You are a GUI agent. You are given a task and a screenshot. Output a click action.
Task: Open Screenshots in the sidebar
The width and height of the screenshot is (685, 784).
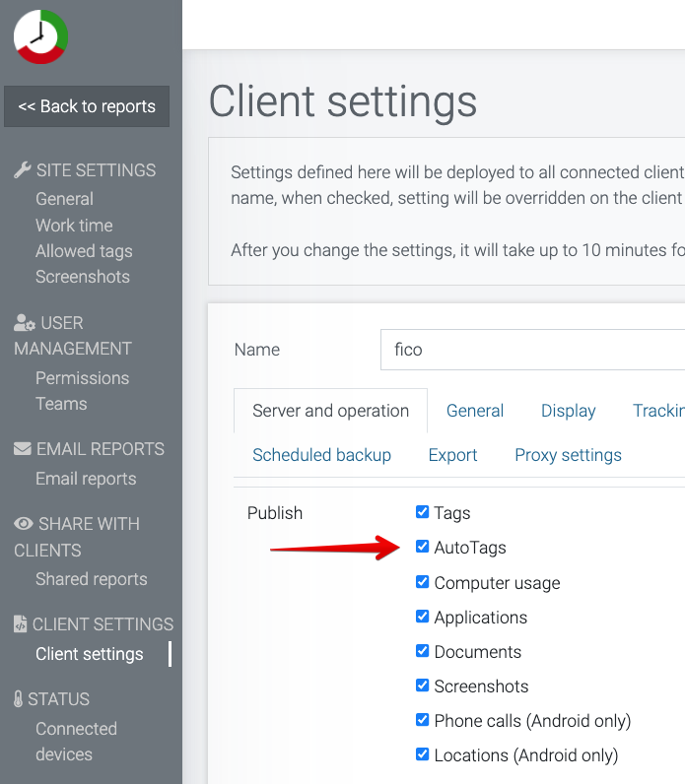83,277
